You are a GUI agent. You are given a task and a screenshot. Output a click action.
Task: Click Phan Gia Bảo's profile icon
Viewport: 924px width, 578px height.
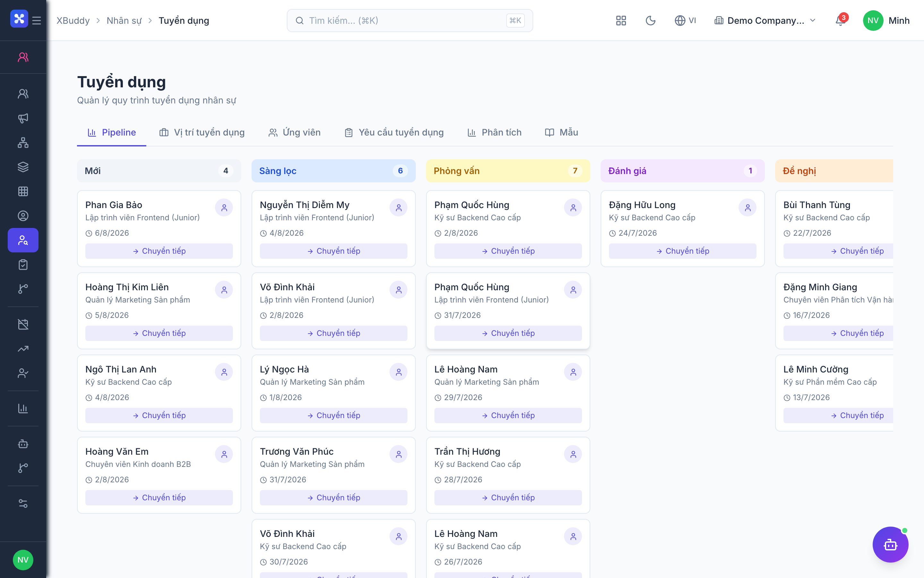[x=224, y=207]
